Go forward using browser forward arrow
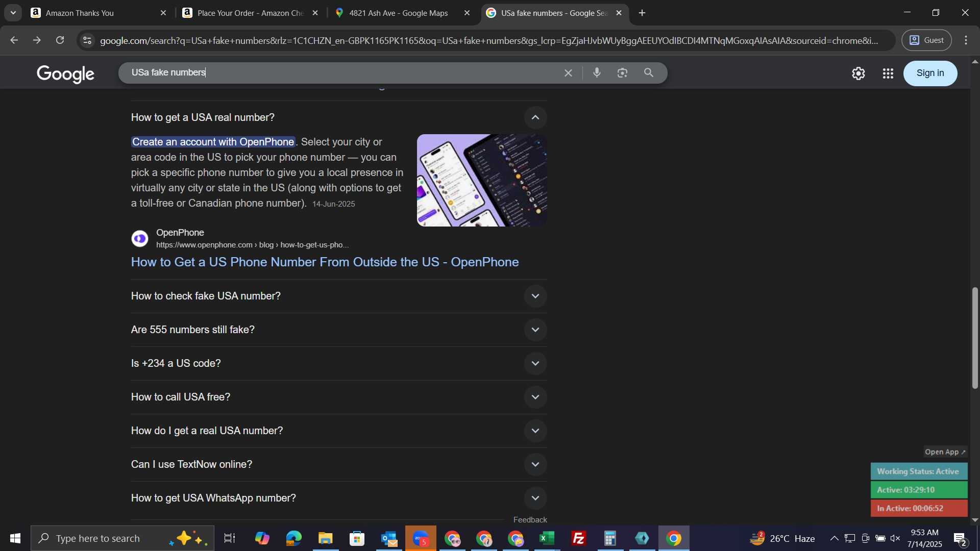Screen dimensions: 980x551 click(x=37, y=40)
